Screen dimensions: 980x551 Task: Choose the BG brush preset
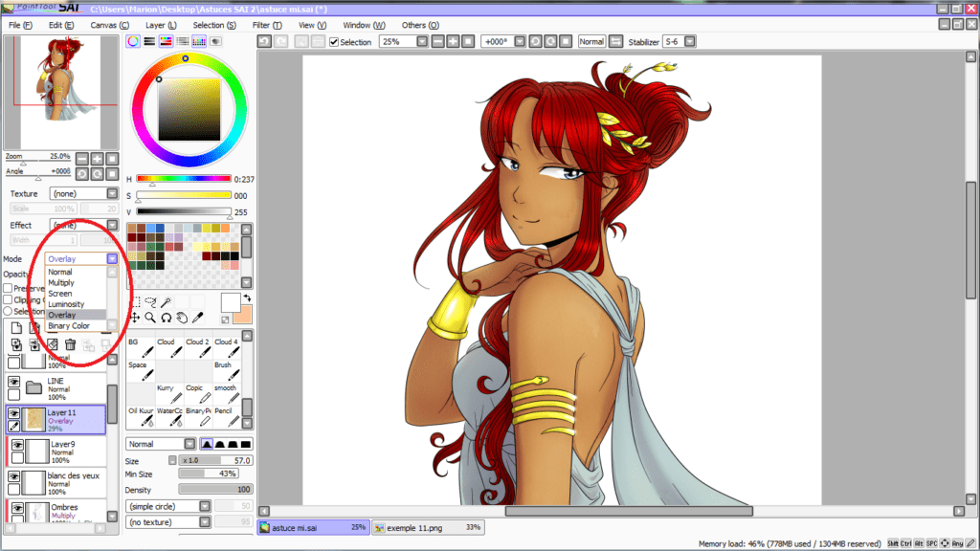(141, 348)
